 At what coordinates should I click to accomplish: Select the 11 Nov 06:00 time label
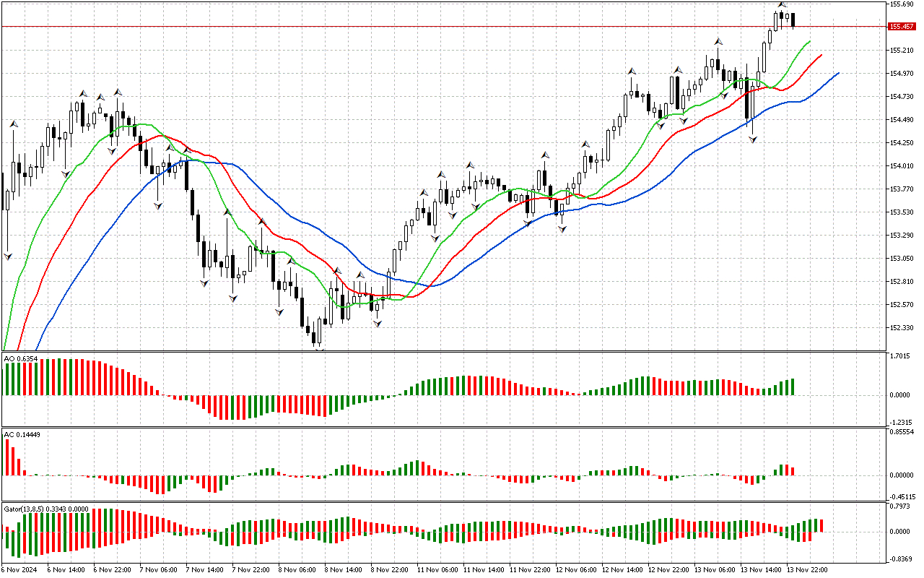pos(437,570)
